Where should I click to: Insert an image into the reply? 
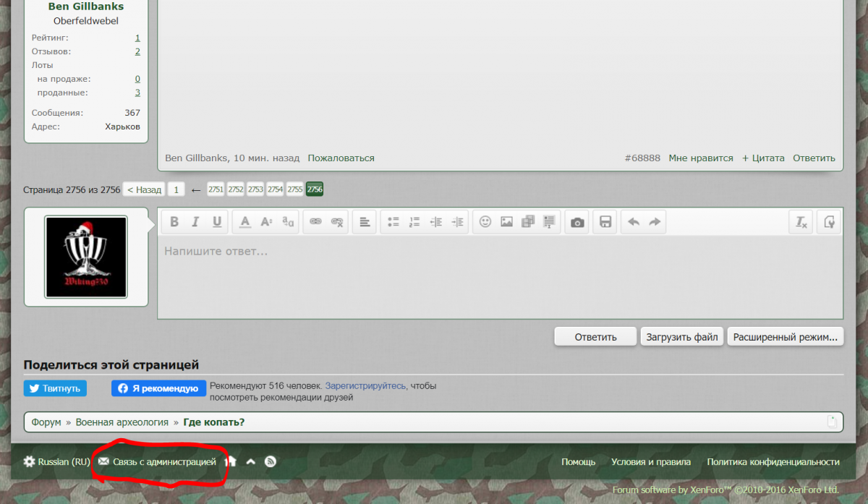(x=506, y=222)
